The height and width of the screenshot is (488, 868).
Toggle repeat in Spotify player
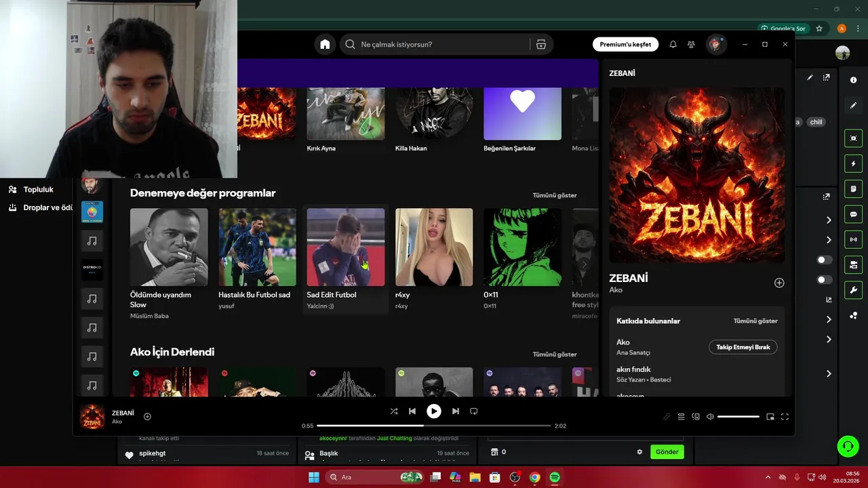coord(474,411)
